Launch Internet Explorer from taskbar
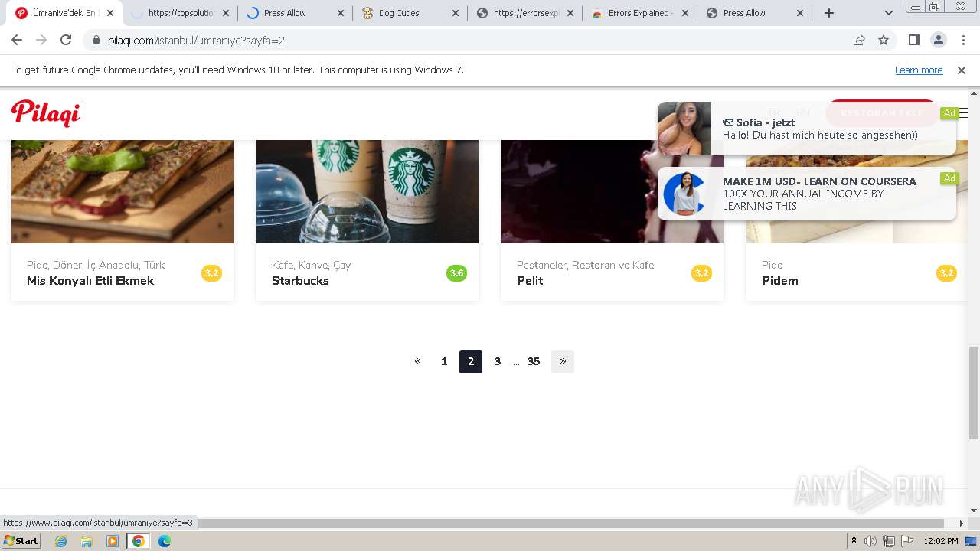980x551 pixels. [x=60, y=541]
